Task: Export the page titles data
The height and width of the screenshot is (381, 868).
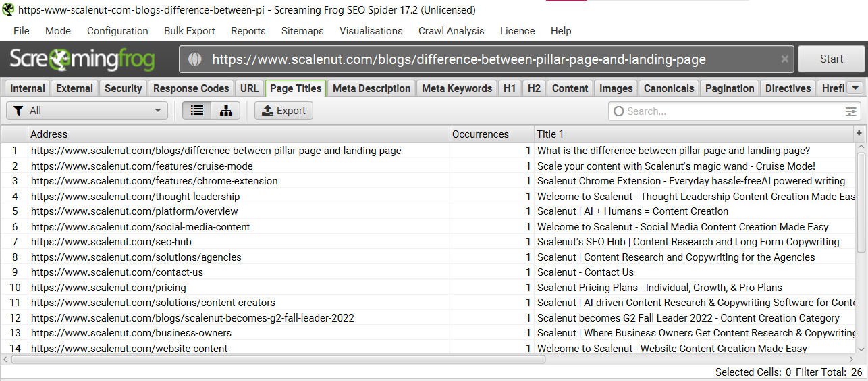Action: pos(283,111)
